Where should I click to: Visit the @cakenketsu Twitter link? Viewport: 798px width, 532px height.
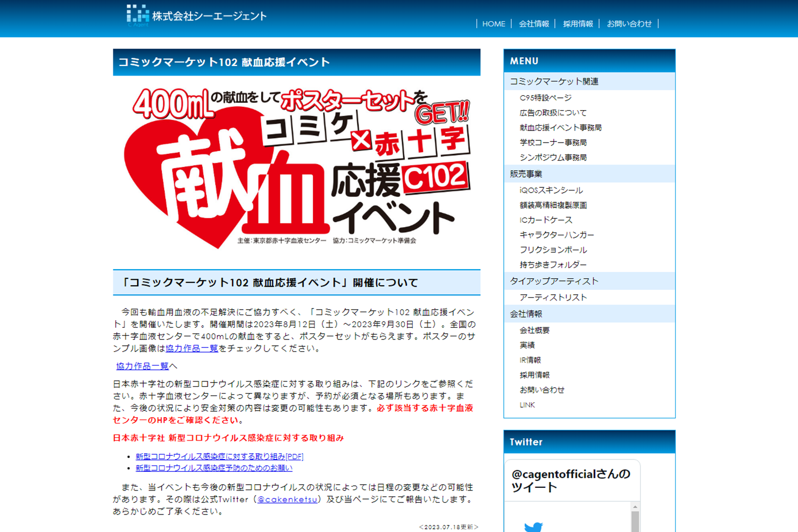click(x=287, y=500)
